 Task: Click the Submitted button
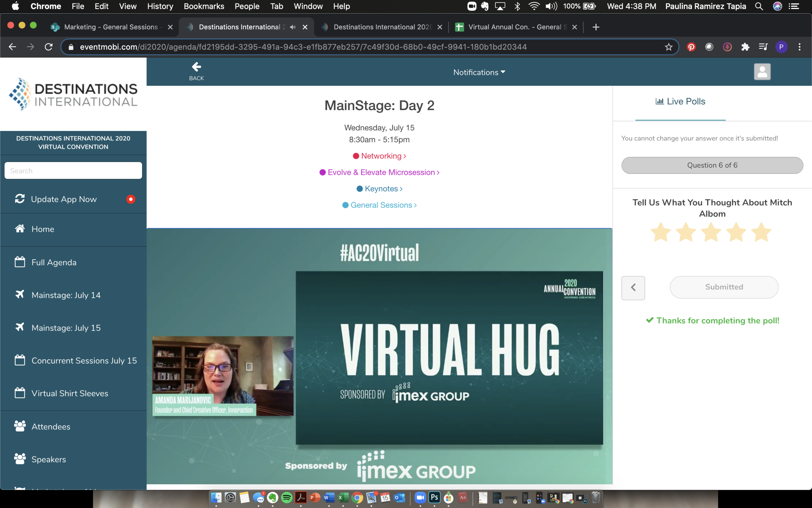coord(724,287)
